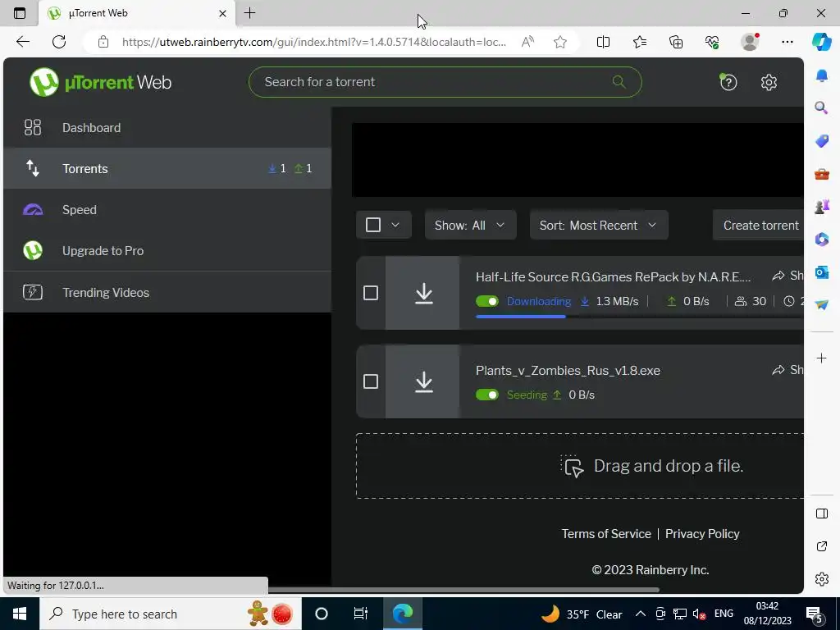Go back to previous page
This screenshot has width=840, height=630.
pyautogui.click(x=22, y=42)
